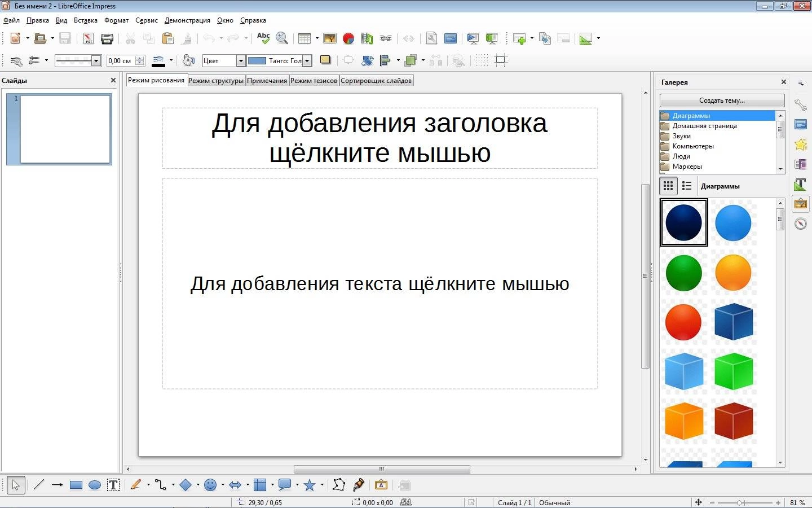Open sidebar Styles and Formatting tab
The width and height of the screenshot is (812, 508).
click(801, 184)
